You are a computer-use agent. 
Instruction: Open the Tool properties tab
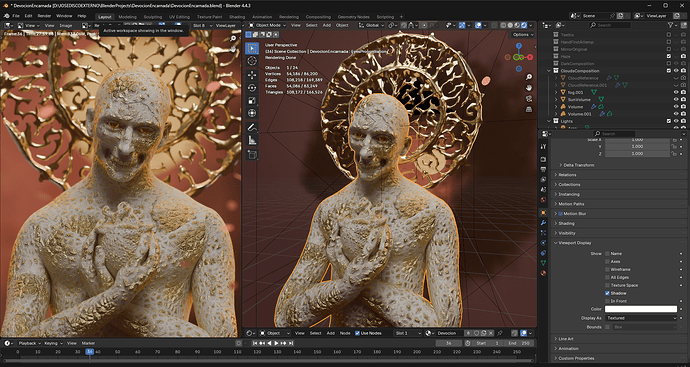coord(543,146)
